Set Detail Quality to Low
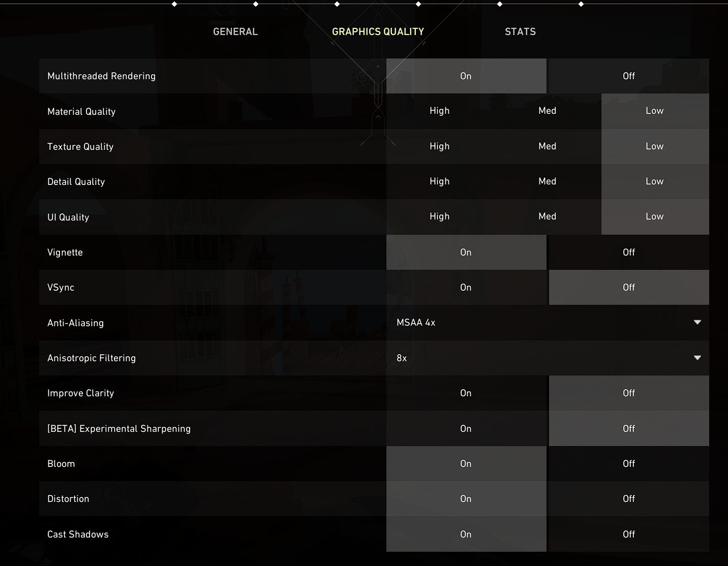 coord(655,181)
